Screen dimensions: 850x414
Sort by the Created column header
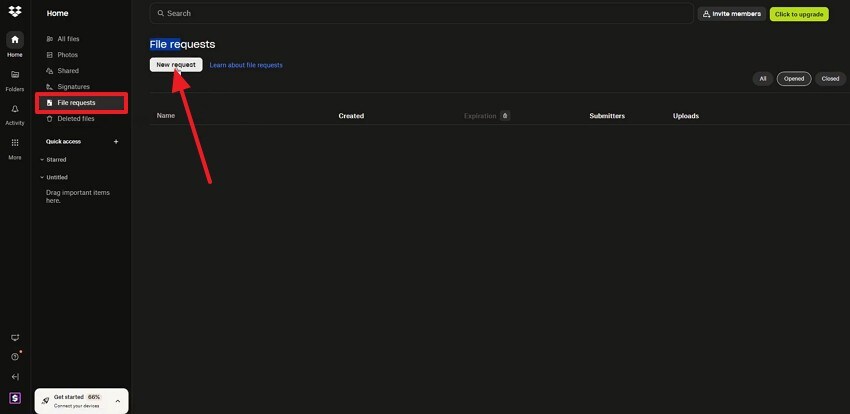[x=351, y=116]
